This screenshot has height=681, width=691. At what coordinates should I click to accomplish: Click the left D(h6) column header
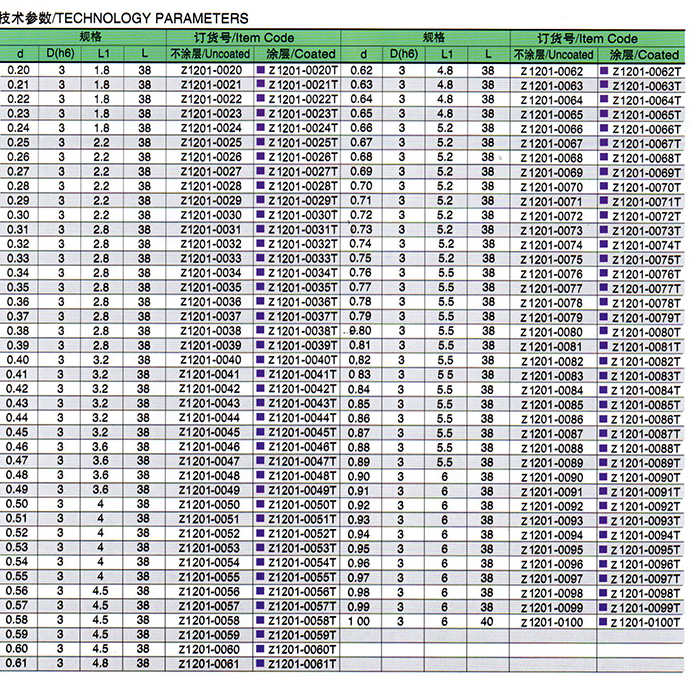[61, 54]
